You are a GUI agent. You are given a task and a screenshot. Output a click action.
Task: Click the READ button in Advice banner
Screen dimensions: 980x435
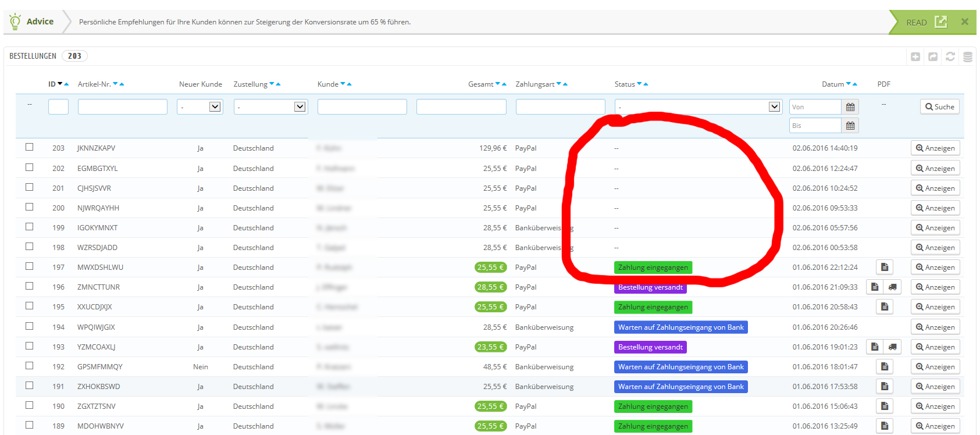[x=926, y=22]
